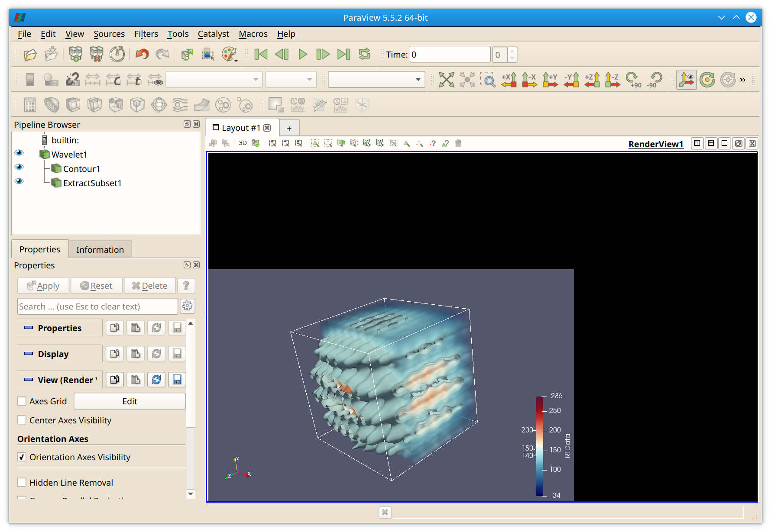
Task: Set view direction to +X
Action: [509, 80]
